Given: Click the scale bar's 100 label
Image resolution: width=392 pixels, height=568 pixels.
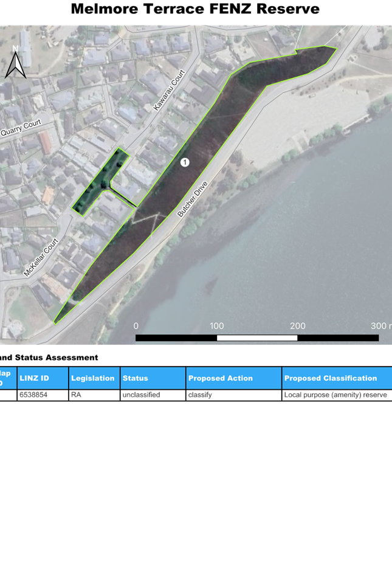Looking at the screenshot, I should point(216,326).
